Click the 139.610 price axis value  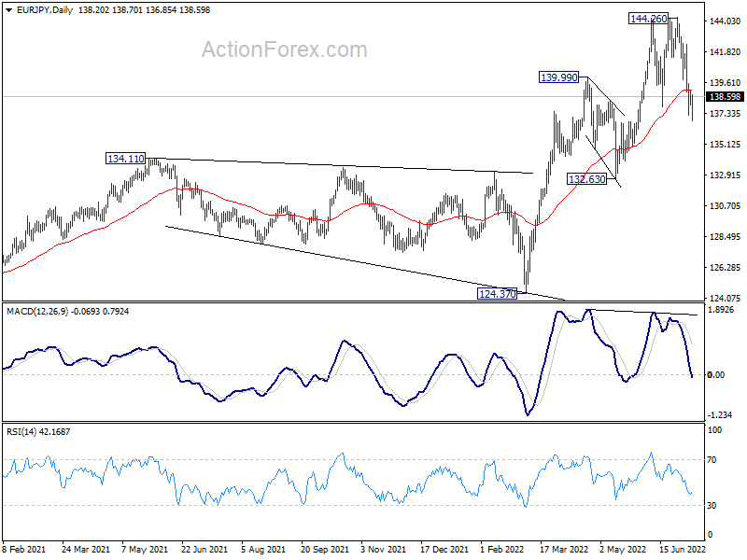[726, 83]
